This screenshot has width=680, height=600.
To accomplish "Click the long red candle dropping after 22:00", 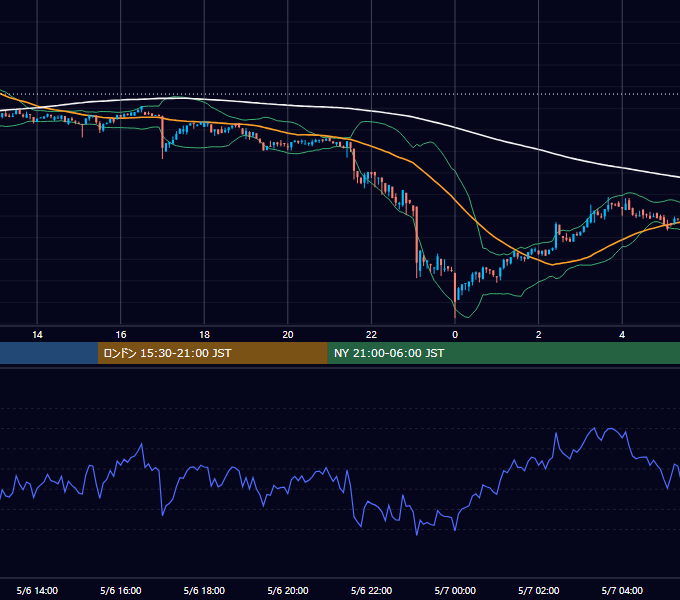I will [x=417, y=241].
